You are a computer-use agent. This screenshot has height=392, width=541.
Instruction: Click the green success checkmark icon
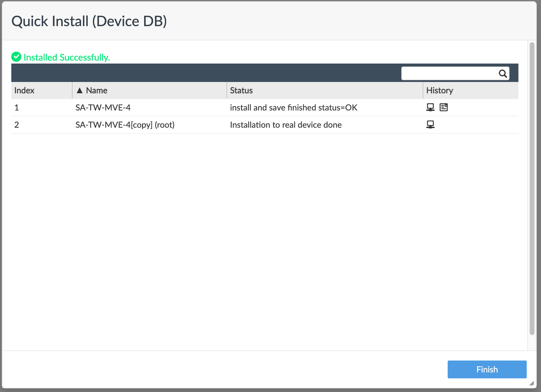pyautogui.click(x=16, y=57)
